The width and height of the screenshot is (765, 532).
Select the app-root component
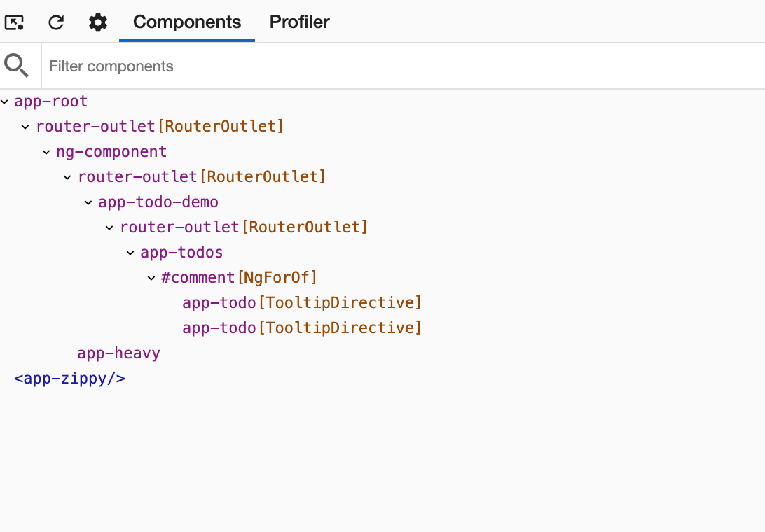click(50, 101)
